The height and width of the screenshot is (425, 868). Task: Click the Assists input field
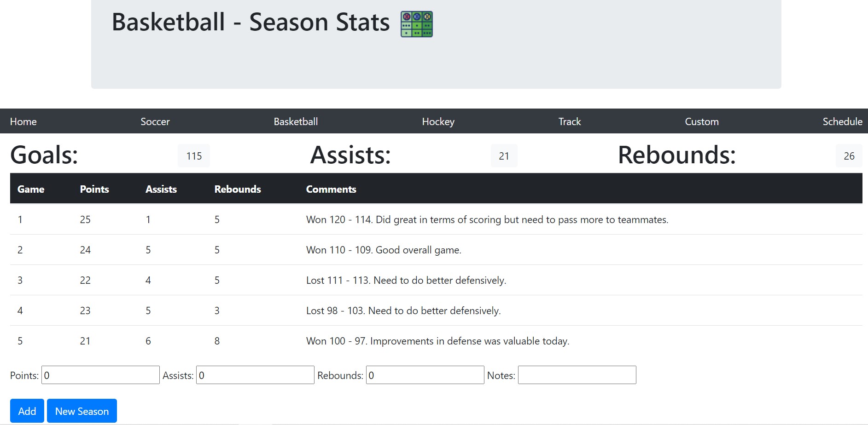[255, 375]
